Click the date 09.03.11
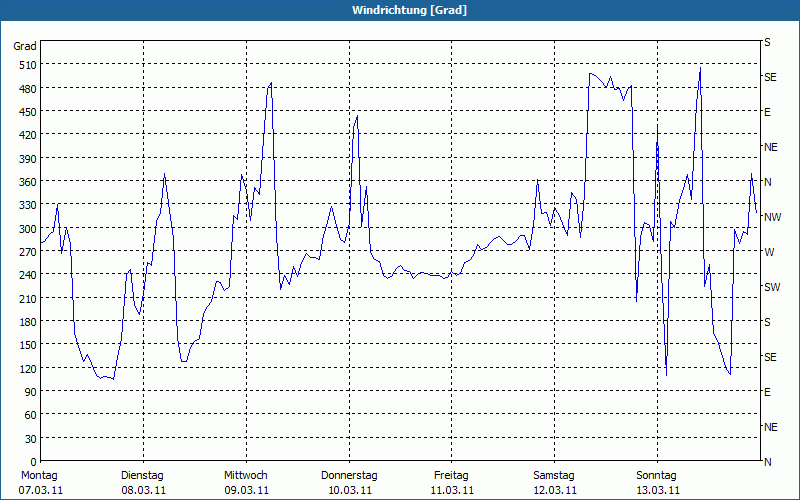800x500 pixels. point(247,491)
